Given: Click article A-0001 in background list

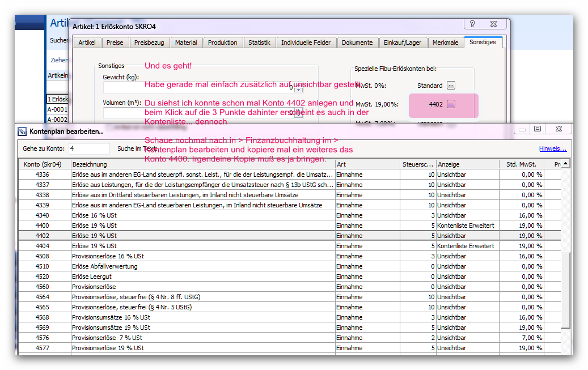Looking at the screenshot, I should point(57,109).
